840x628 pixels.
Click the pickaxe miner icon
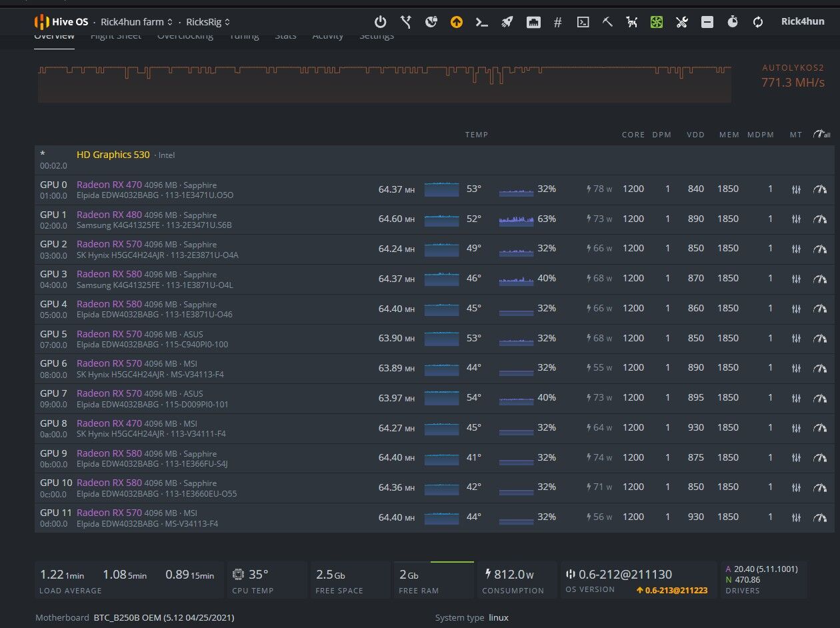[607, 22]
